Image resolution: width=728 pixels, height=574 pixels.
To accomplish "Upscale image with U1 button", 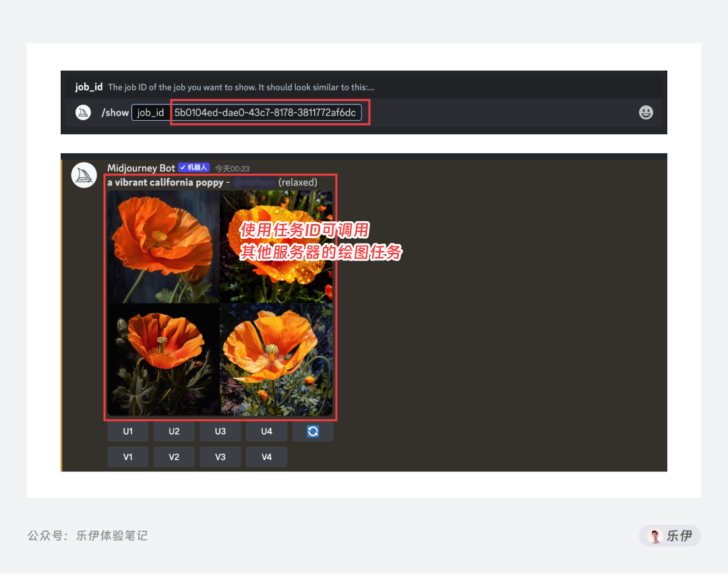I will [127, 432].
